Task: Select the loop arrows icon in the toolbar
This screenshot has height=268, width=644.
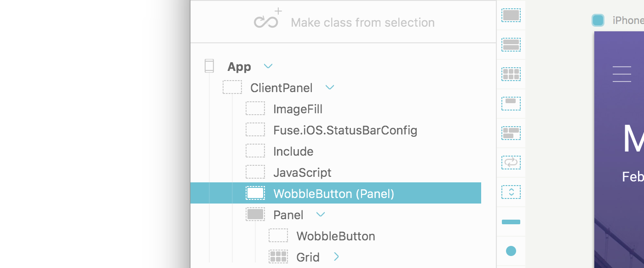Action: click(511, 163)
